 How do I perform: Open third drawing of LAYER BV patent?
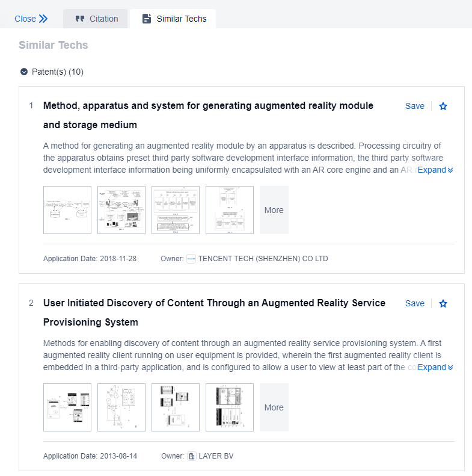point(176,407)
